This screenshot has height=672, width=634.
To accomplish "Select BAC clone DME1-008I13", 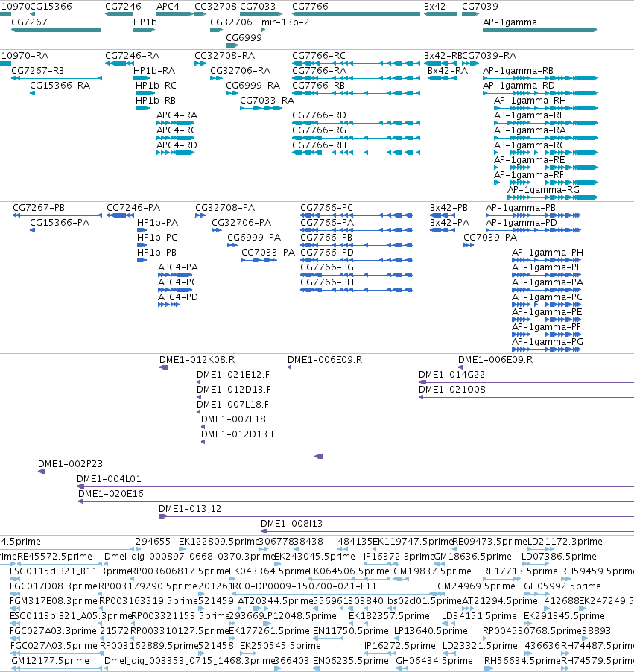I will click(291, 523).
